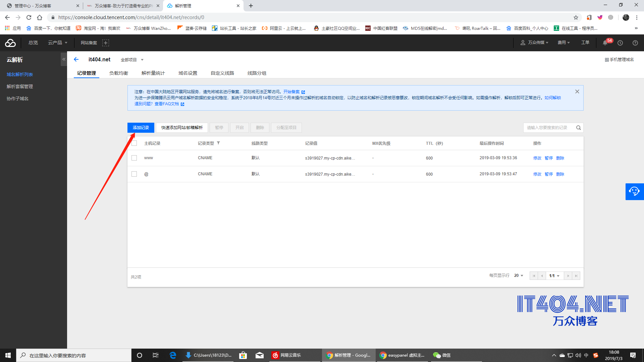Image resolution: width=644 pixels, height=362 pixels.
Task: Open the 1/1 page selector dropdown
Action: coord(554,276)
